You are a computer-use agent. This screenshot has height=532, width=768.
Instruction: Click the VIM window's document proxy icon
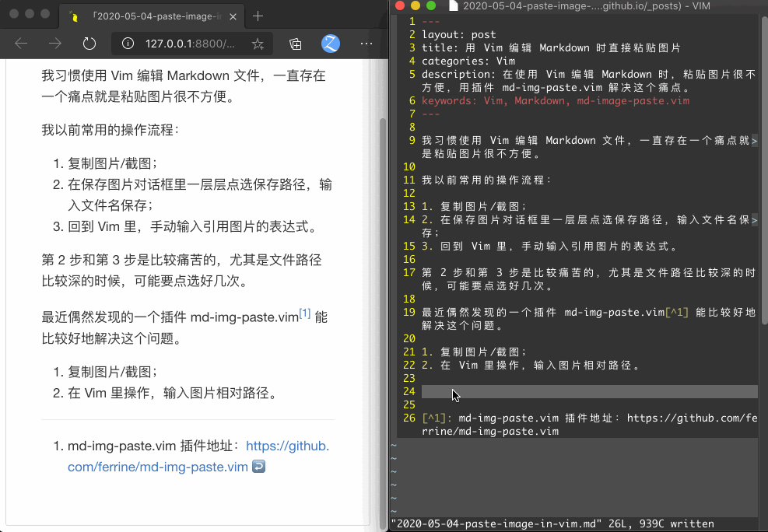tap(454, 6)
